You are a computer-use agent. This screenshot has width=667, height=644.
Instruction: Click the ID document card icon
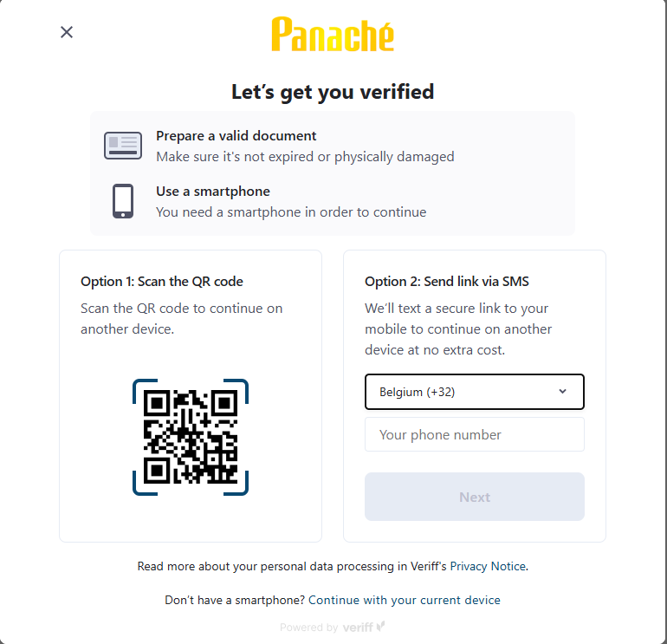tap(123, 146)
